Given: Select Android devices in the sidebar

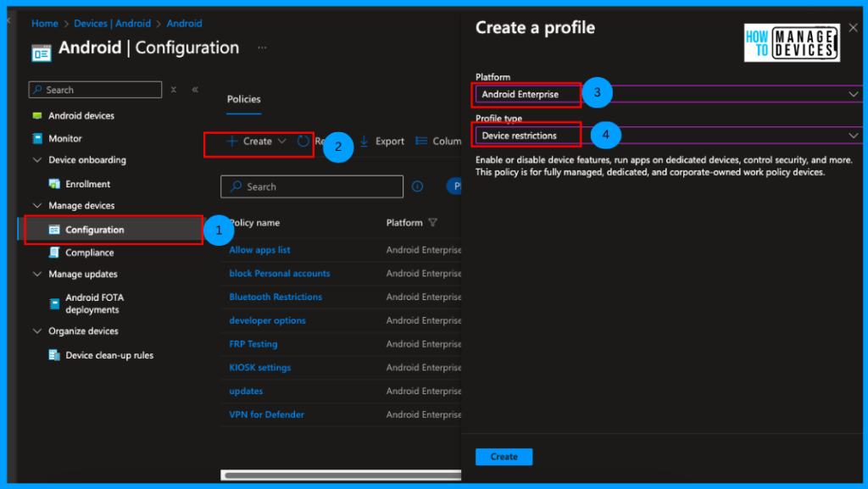Looking at the screenshot, I should pyautogui.click(x=81, y=115).
